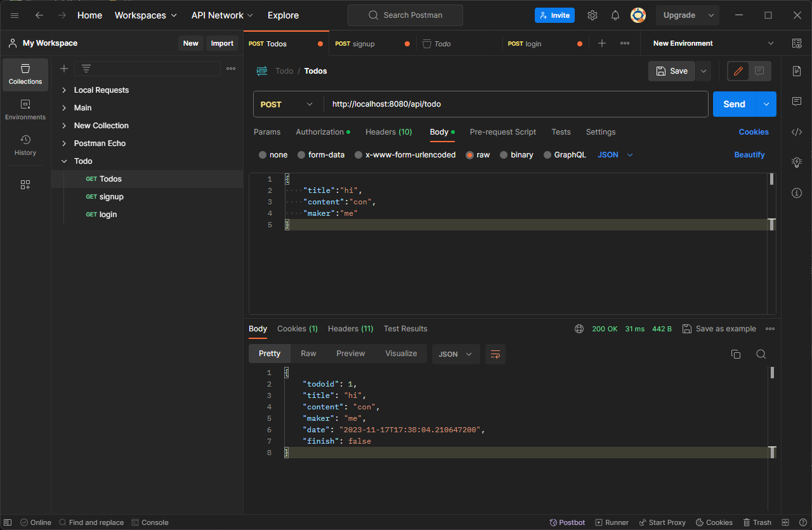Image resolution: width=812 pixels, height=530 pixels.
Task: Toggle sidebar icon in status bar
Action: pyautogui.click(x=8, y=522)
